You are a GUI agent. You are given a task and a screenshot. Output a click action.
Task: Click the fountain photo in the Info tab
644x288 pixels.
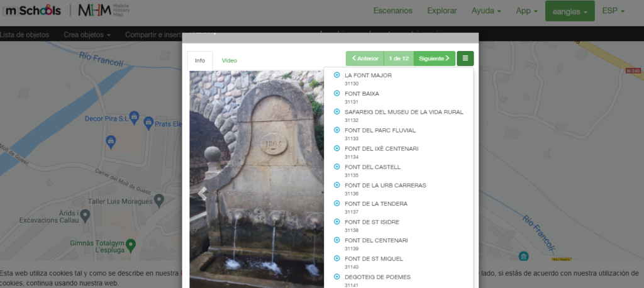pyautogui.click(x=258, y=176)
